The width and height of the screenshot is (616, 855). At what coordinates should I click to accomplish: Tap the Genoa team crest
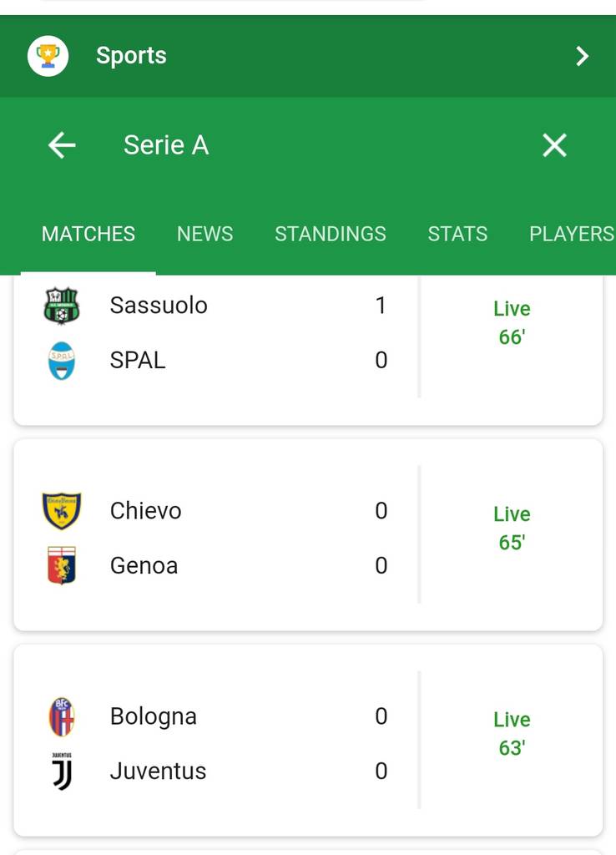[x=61, y=566]
